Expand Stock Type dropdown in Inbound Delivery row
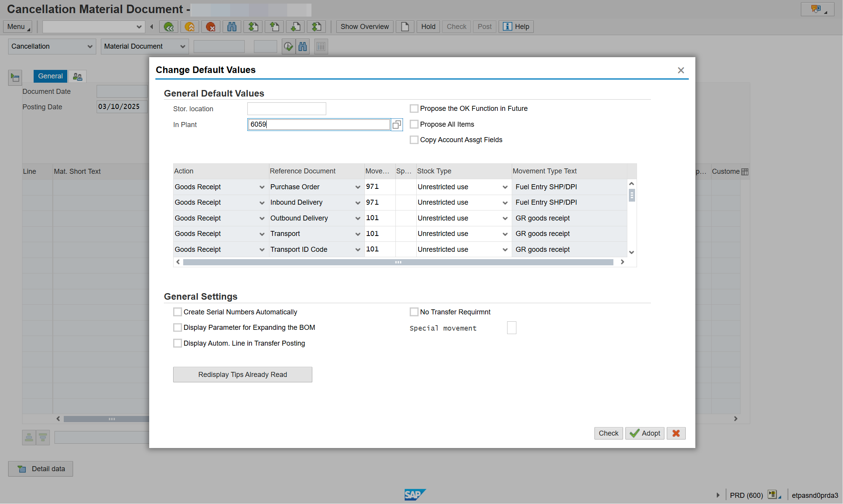Image resolution: width=843 pixels, height=504 pixels. tap(505, 203)
